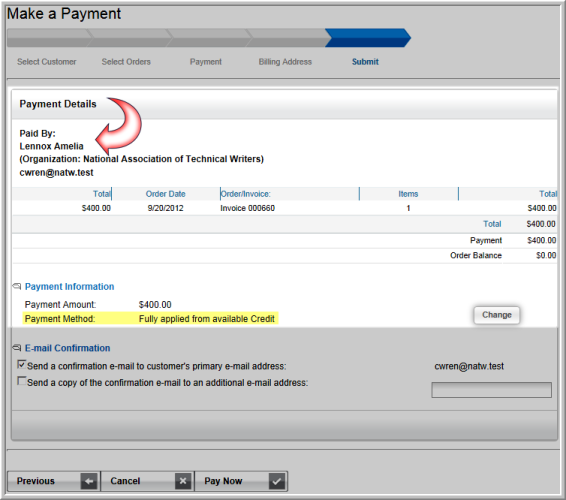
Task: Click the Pay Now button
Action: tap(241, 481)
